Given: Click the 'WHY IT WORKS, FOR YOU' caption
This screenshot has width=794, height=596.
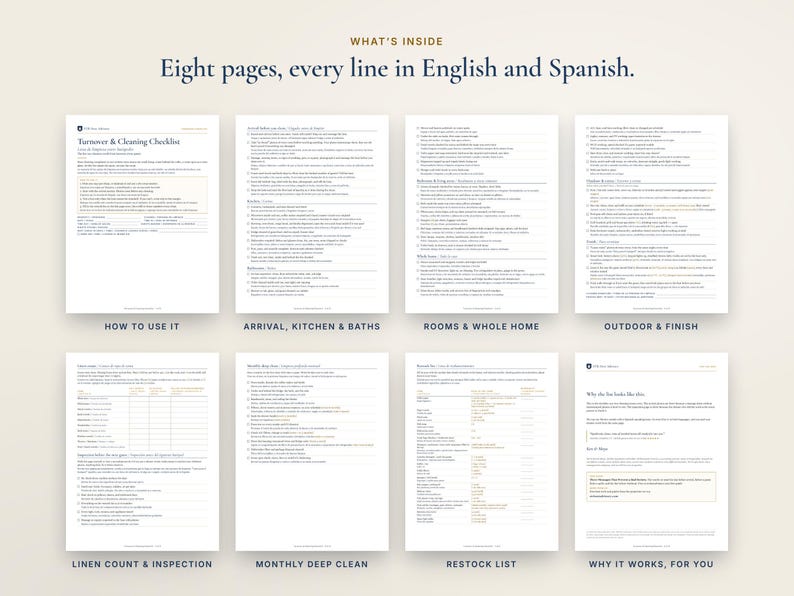Looking at the screenshot, I should coord(651,564).
